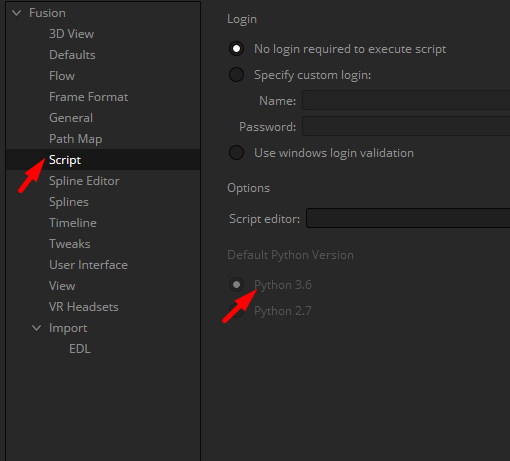Screen dimensions: 510x461
Task: Open VR Headsets settings
Action: 83,307
